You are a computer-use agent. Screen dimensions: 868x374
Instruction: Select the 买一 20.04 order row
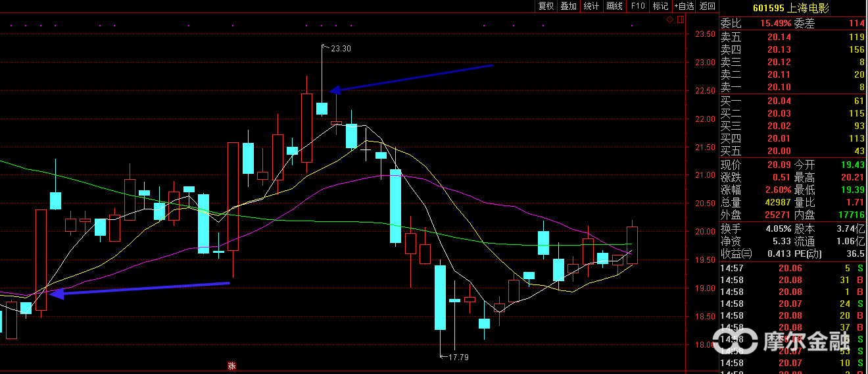coord(794,101)
